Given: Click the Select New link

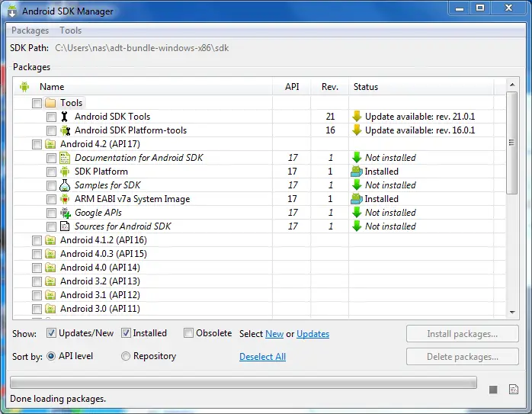Looking at the screenshot, I should click(x=274, y=334).
